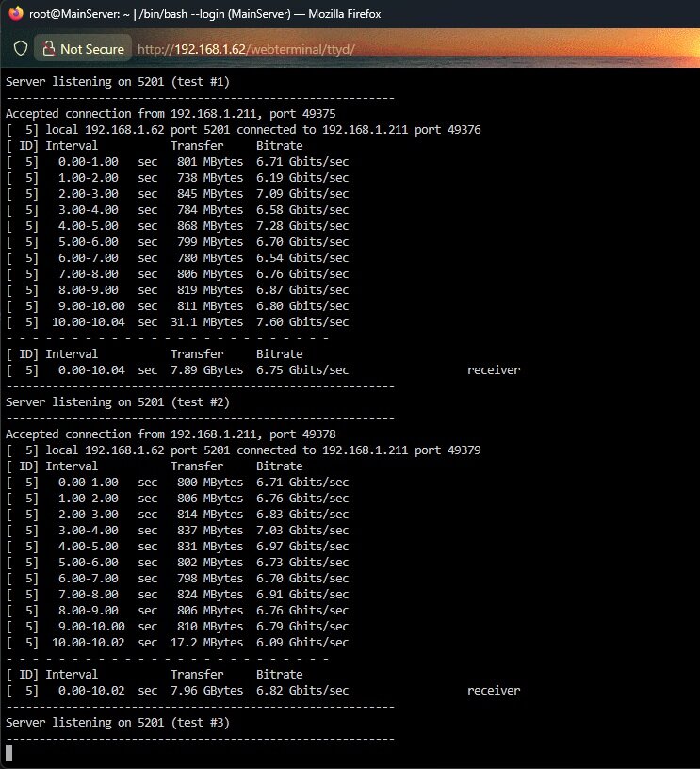Click the Firefox logo in title bar
Screen dimensions: 700x769
tap(16, 13)
